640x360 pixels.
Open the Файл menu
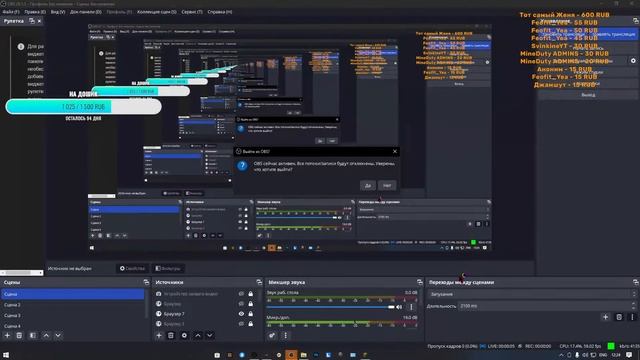[x=11, y=12]
